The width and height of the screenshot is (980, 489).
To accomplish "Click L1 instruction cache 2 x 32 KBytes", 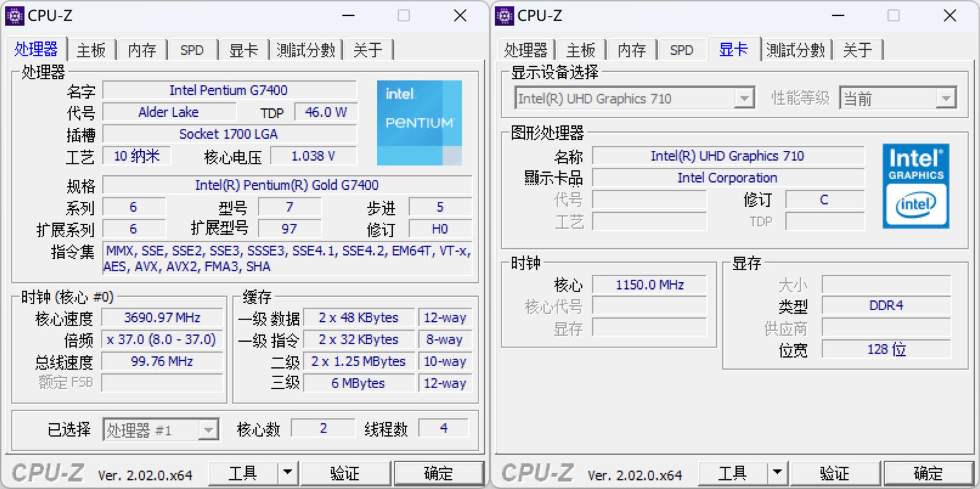I will (x=359, y=339).
